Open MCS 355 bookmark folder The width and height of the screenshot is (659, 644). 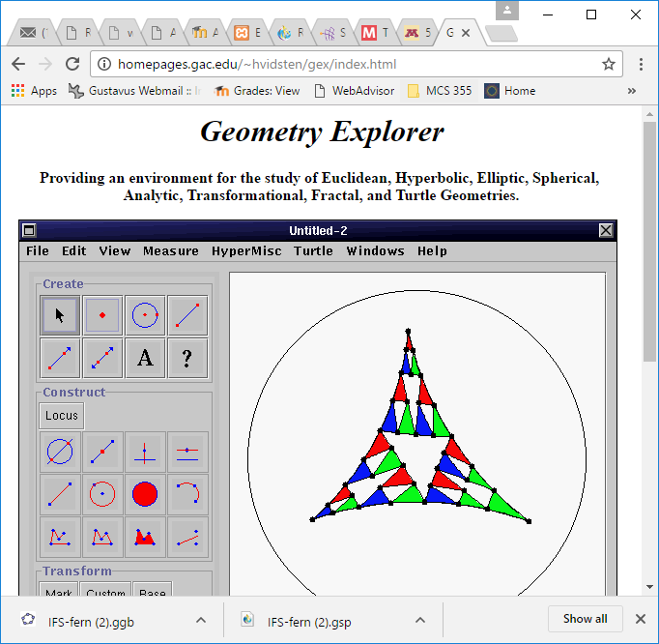click(x=440, y=91)
